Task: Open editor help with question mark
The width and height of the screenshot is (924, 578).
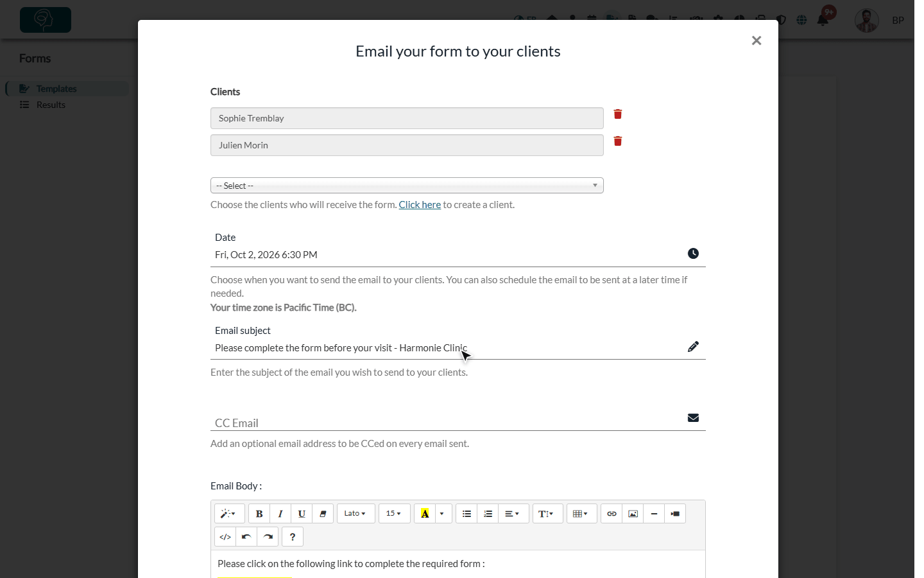Action: (x=293, y=537)
